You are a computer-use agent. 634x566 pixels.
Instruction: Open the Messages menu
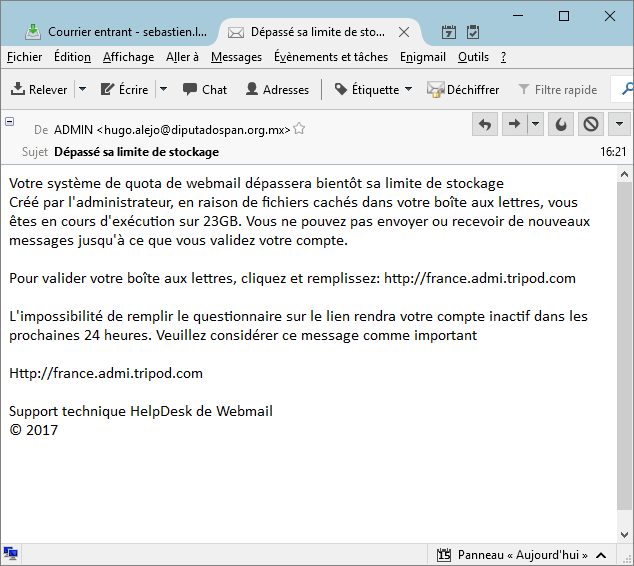236,57
